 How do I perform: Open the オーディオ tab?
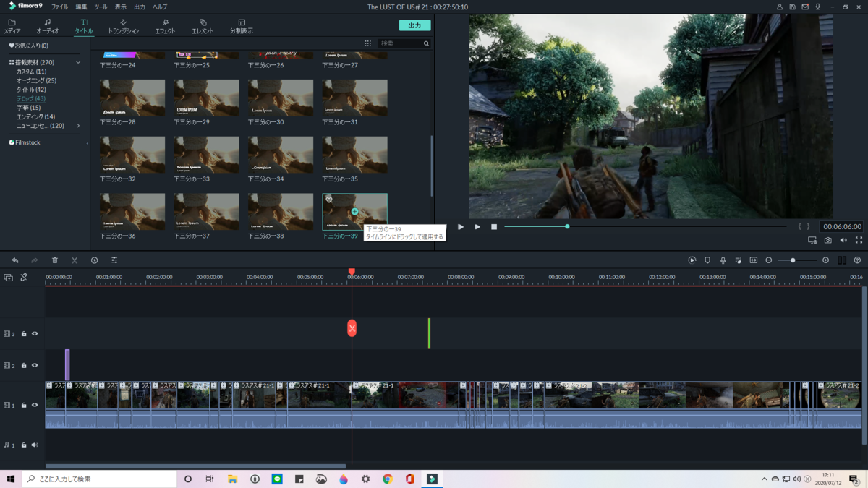[48, 27]
